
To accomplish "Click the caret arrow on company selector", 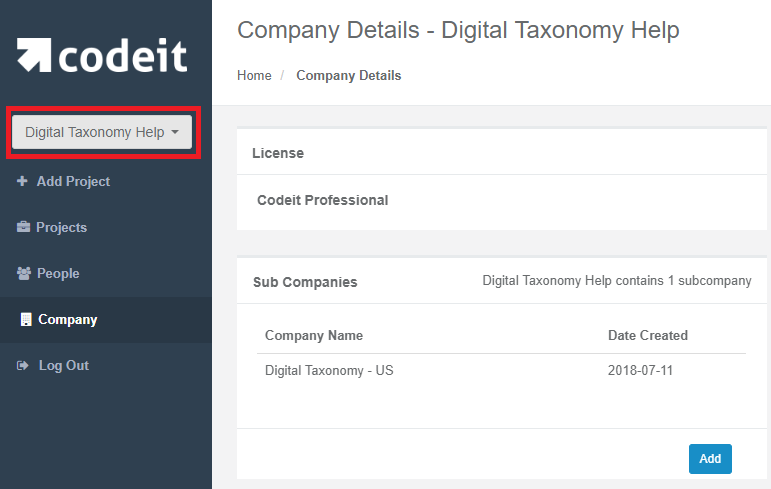I will coord(175,132).
